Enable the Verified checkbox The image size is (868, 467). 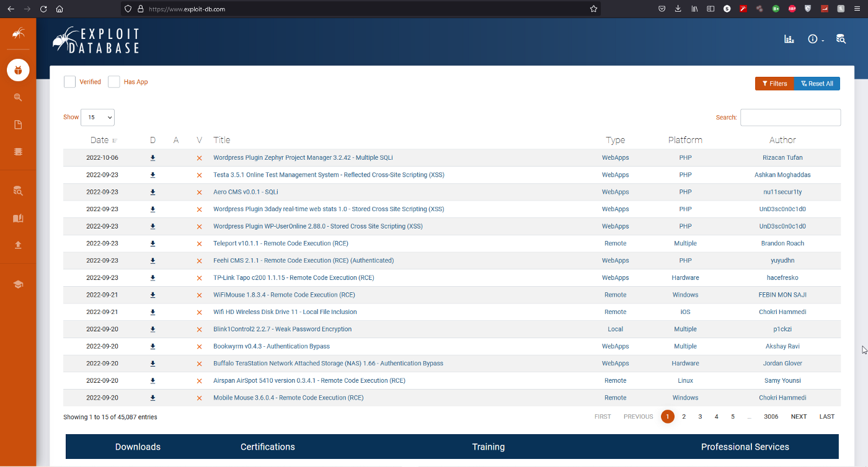(69, 82)
